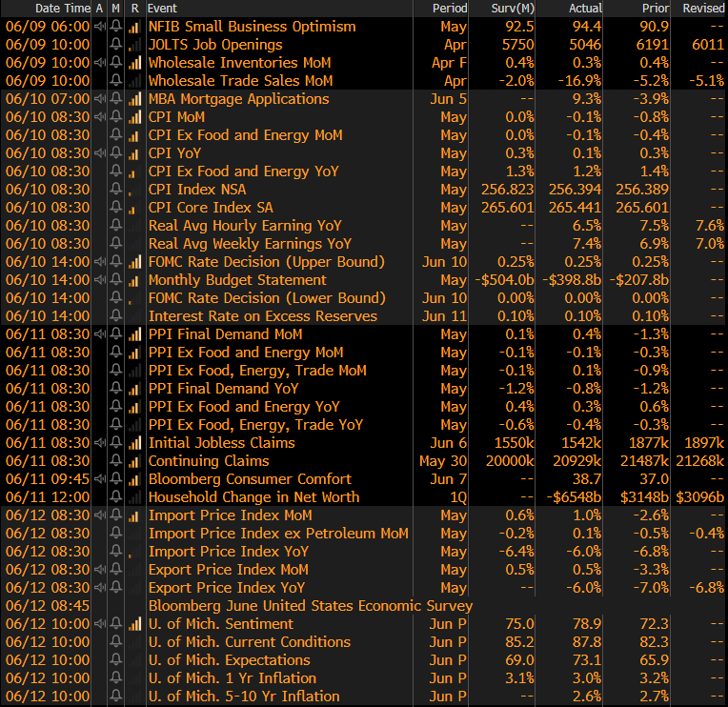Click relevance bars for Initial Jobless Claims
The height and width of the screenshot is (707, 728).
[134, 443]
